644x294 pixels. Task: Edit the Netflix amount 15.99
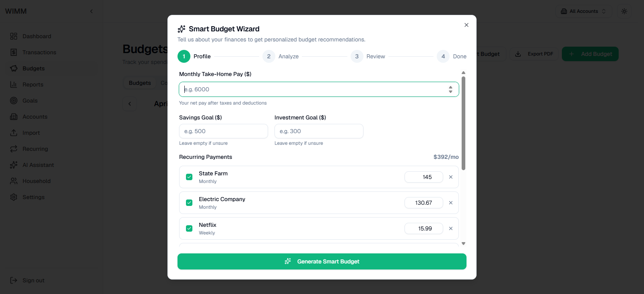pos(424,228)
